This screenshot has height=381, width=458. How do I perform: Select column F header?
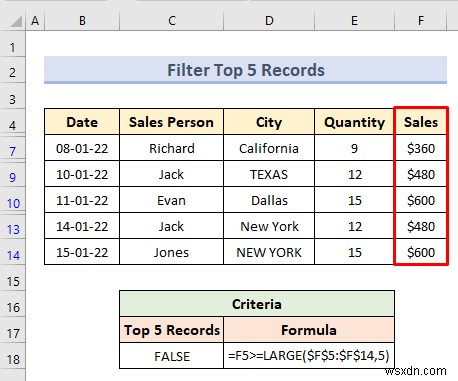421,21
